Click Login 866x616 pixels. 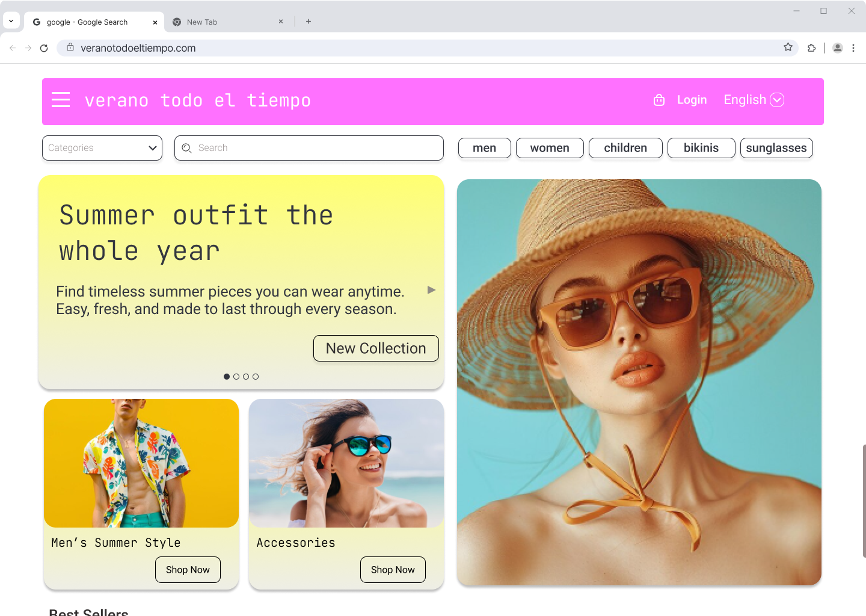[692, 100]
